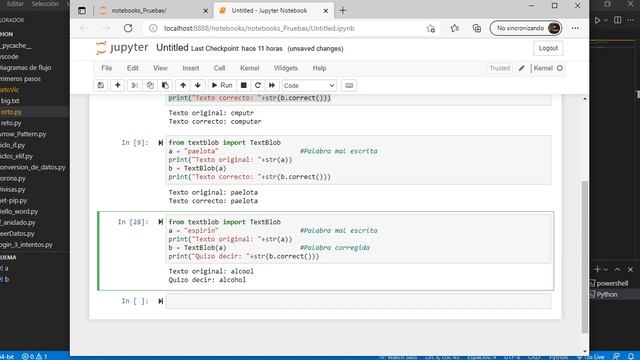Close the VS Code terminal panel
The width and height of the screenshot is (640, 360).
click(x=630, y=269)
